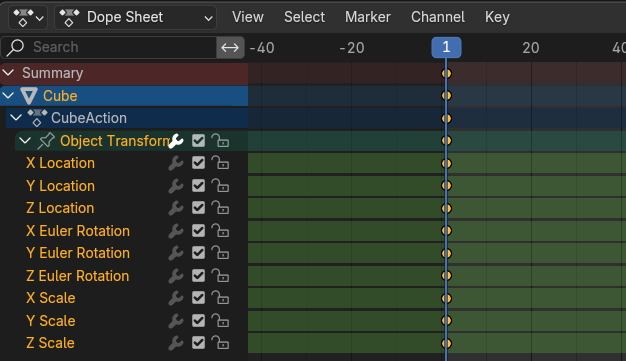
Task: Select the Cube channel name
Action: (60, 96)
